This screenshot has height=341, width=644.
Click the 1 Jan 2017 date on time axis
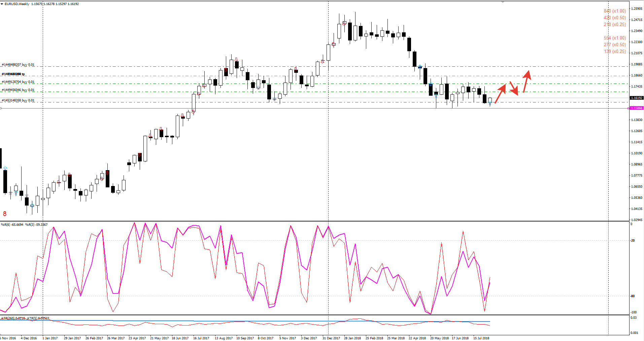[50, 338]
